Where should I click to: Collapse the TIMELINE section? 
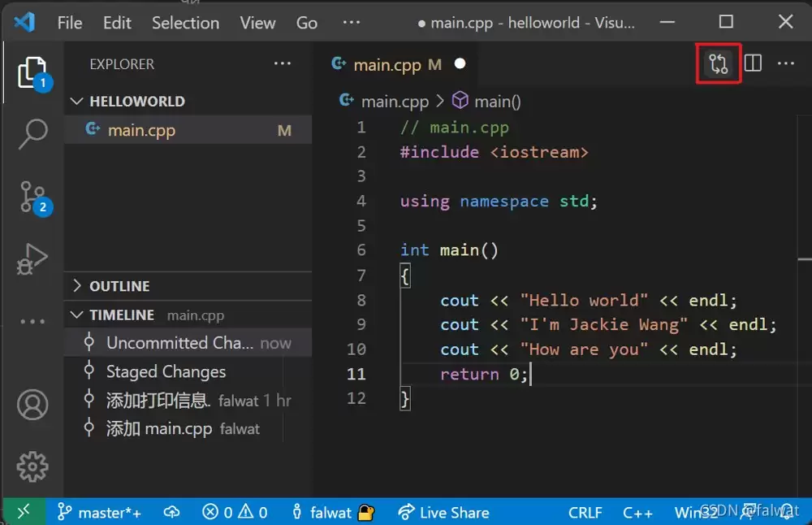(x=188, y=315)
